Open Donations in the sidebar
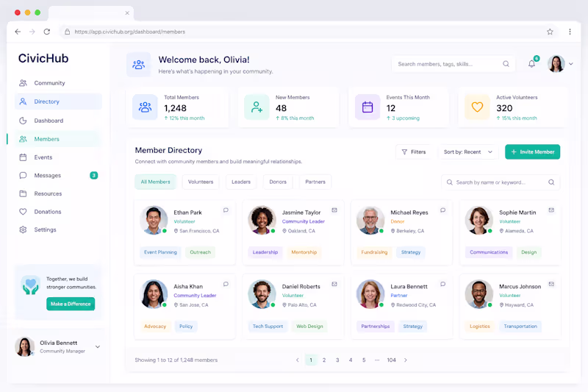 (x=58, y=212)
